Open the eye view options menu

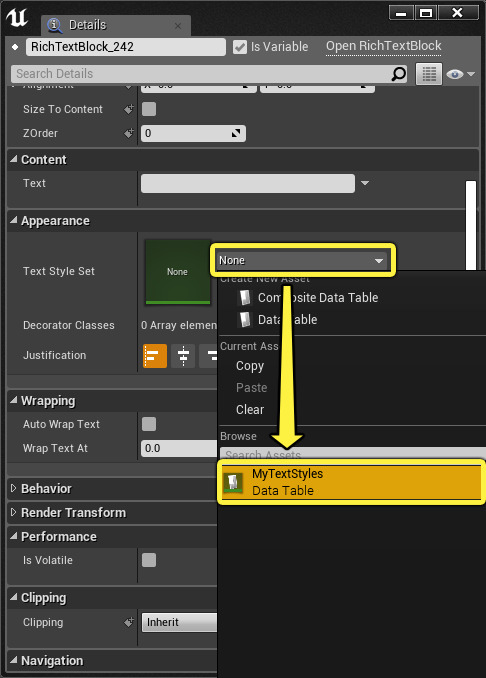pyautogui.click(x=460, y=74)
